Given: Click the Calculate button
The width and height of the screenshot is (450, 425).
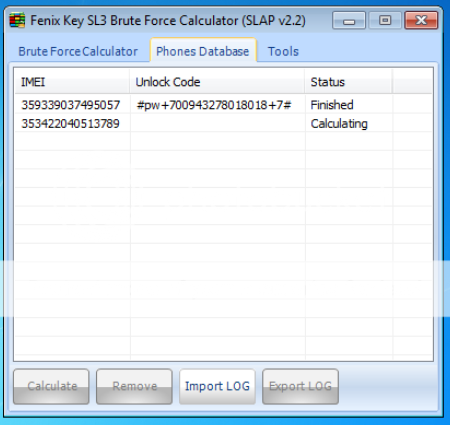Looking at the screenshot, I should 51,387.
